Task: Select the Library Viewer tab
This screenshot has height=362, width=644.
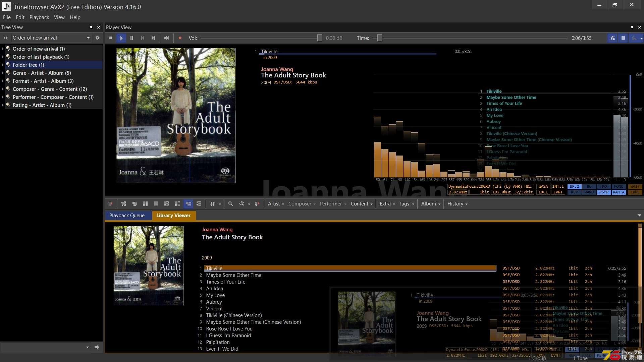Action: [173, 216]
